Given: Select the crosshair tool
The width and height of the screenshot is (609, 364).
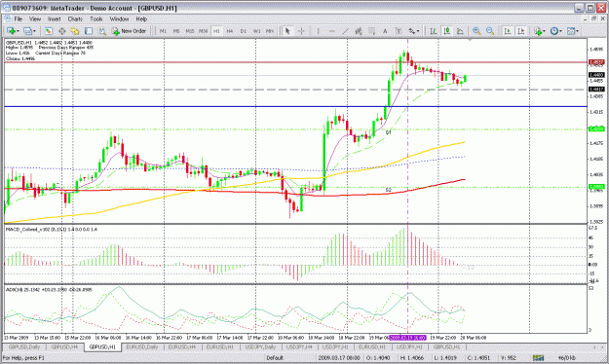Looking at the screenshot, I should 301,31.
